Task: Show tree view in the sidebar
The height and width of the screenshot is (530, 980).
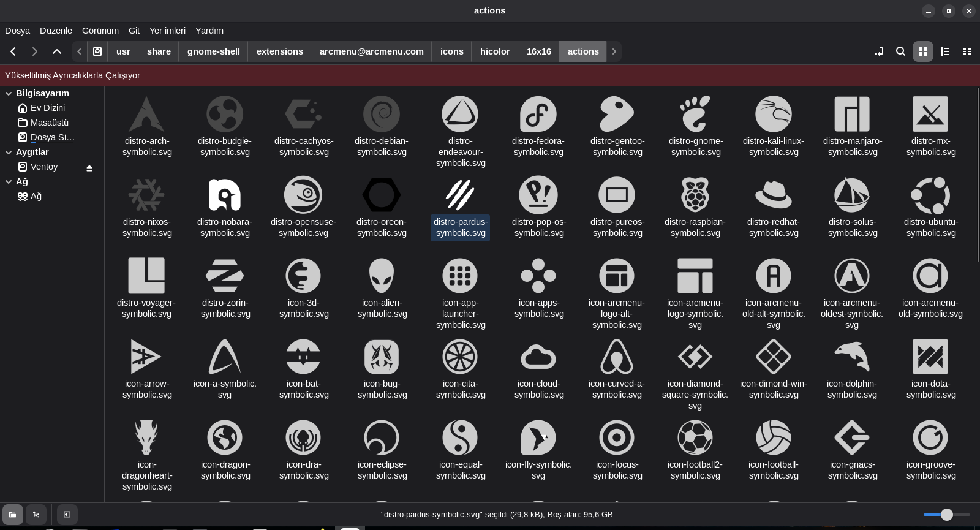Action: coord(36,515)
